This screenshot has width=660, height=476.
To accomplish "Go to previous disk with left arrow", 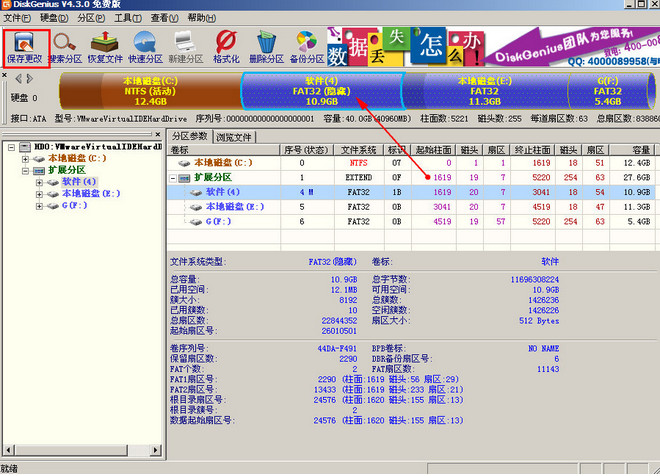I will 19,79.
